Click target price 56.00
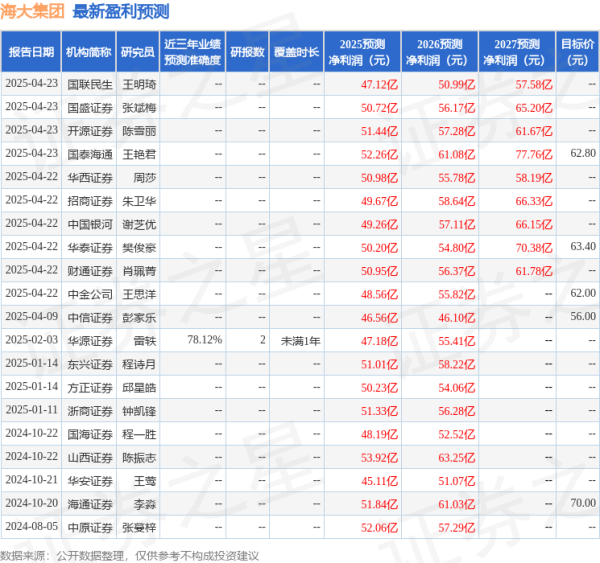Screen dimensions: 600x563 pos(583,316)
